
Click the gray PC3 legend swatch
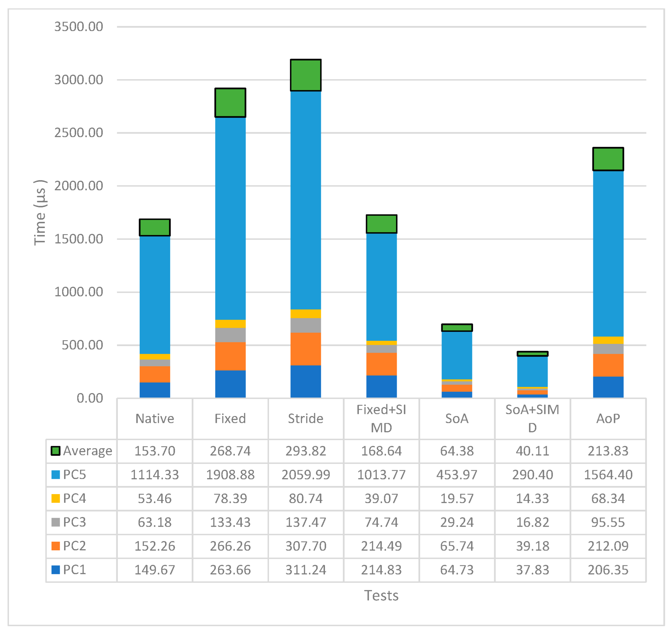click(x=55, y=522)
